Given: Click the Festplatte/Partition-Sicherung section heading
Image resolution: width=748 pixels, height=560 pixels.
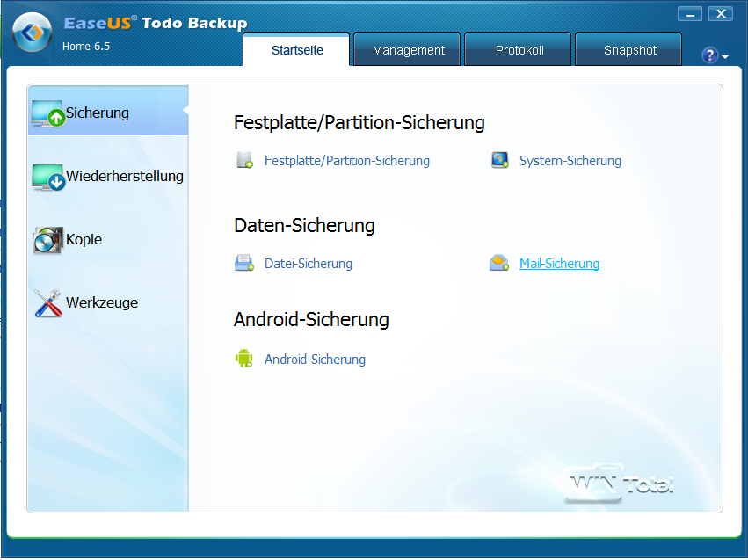Looking at the screenshot, I should pos(359,122).
